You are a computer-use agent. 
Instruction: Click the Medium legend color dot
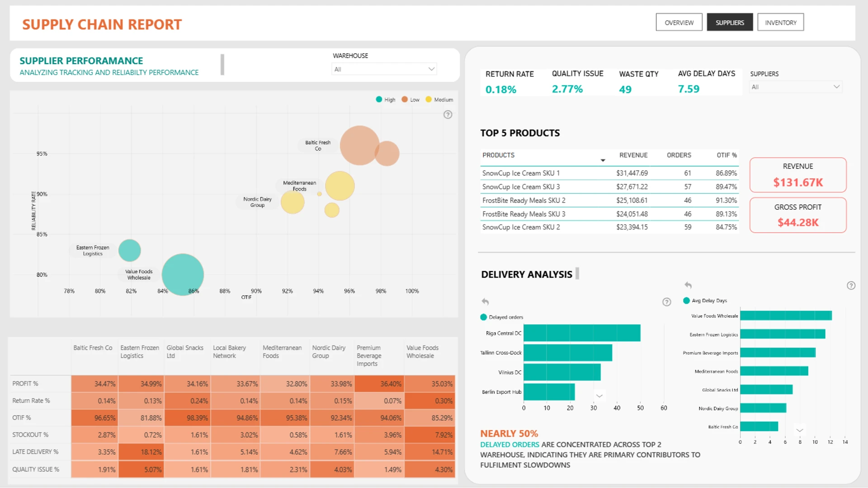click(x=429, y=99)
